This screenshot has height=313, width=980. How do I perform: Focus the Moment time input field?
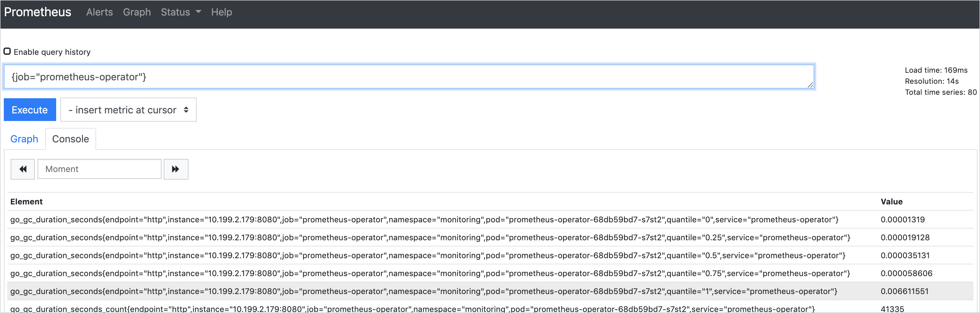(x=99, y=169)
